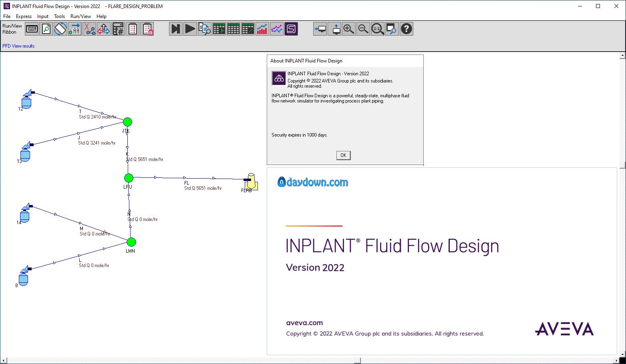Open the File menu
The height and width of the screenshot is (364, 626).
pos(7,16)
